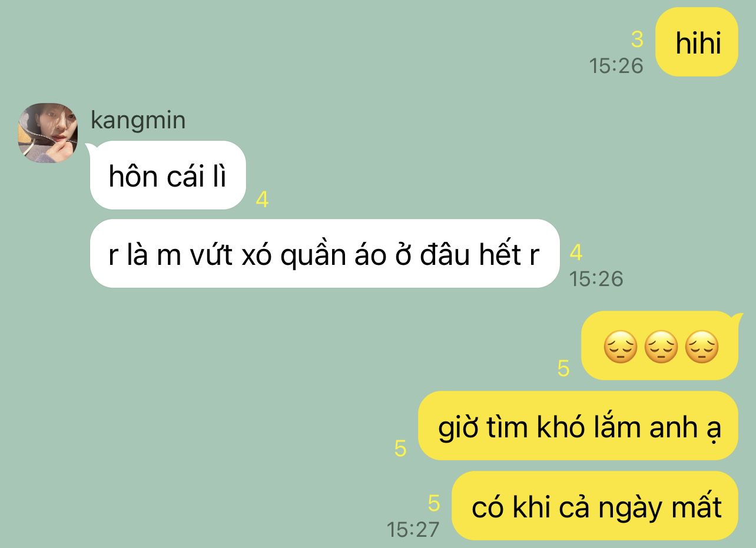Click the first pensive face emoji

click(621, 347)
